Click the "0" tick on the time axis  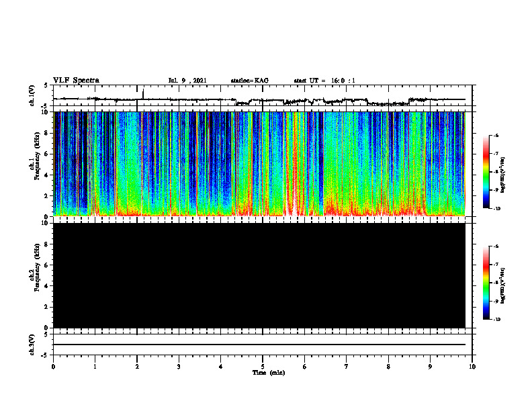[53, 367]
